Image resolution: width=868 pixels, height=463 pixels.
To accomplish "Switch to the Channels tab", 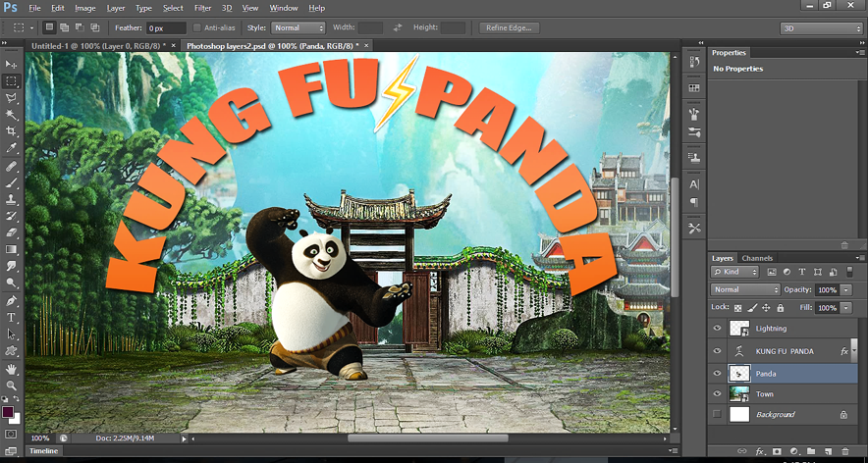I will tap(757, 258).
